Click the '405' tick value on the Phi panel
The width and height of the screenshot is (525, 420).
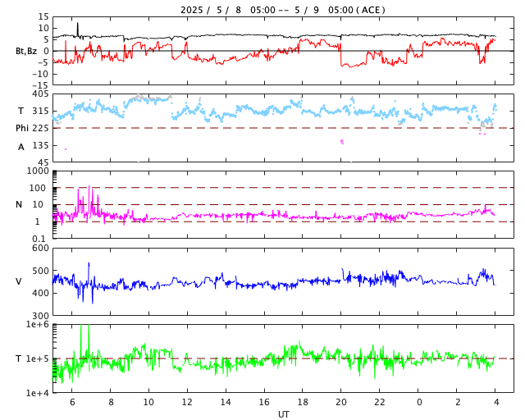40,94
